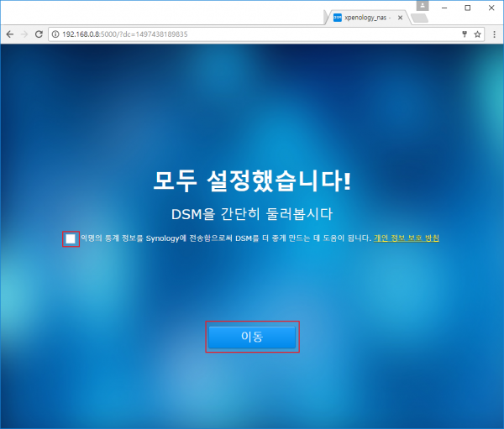Open the Chrome user profile icon

(x=422, y=6)
